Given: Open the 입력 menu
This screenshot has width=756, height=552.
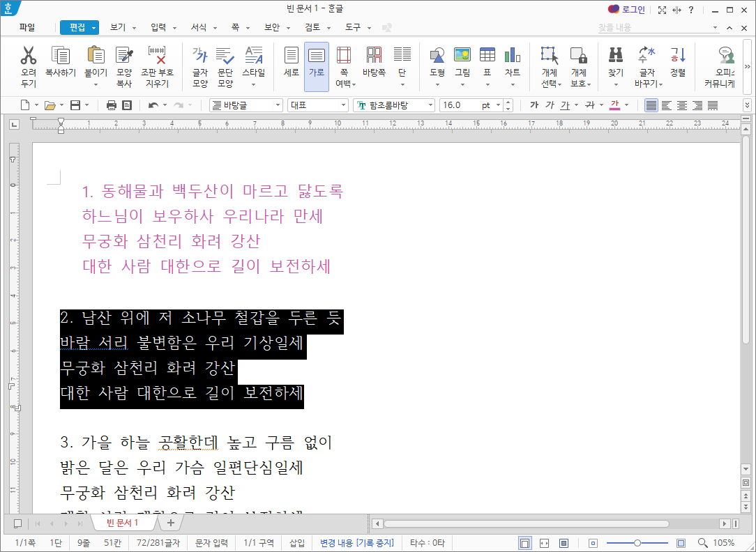Looking at the screenshot, I should [x=163, y=27].
